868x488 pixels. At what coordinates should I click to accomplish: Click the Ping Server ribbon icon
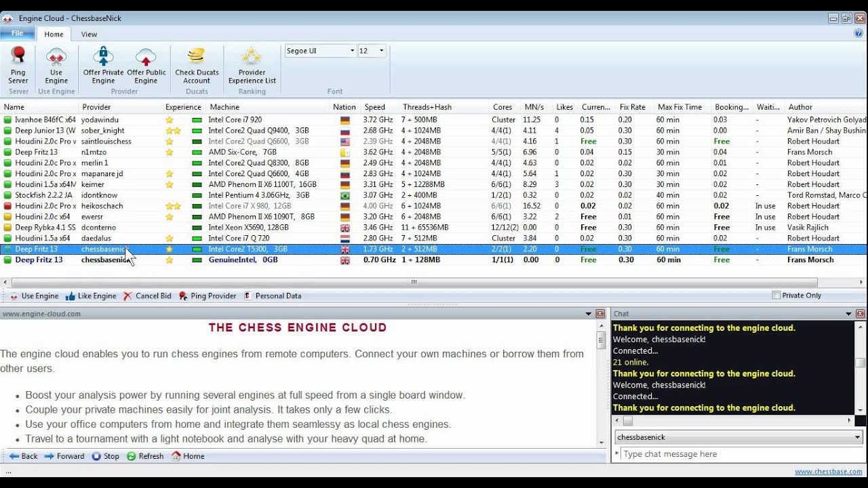18,65
